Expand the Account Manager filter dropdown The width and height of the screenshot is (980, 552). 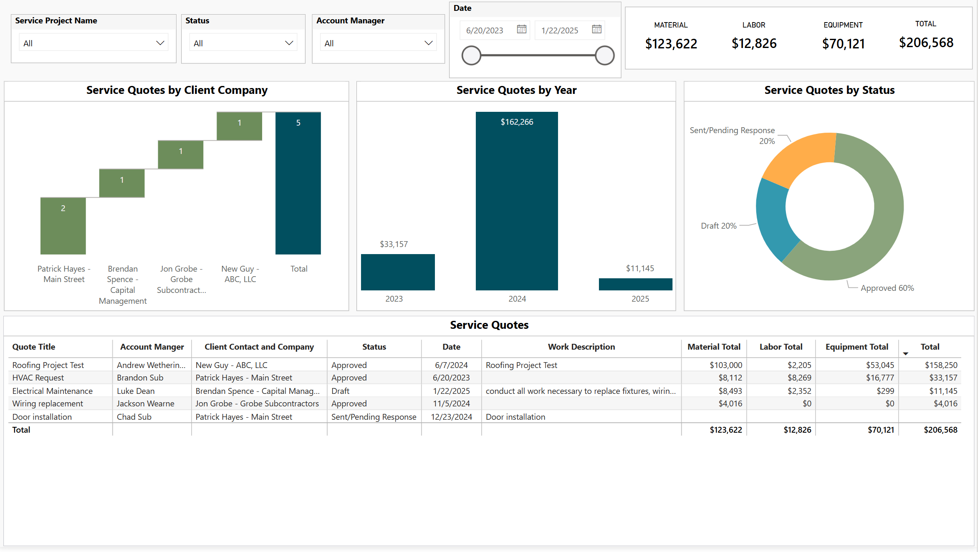(x=428, y=43)
